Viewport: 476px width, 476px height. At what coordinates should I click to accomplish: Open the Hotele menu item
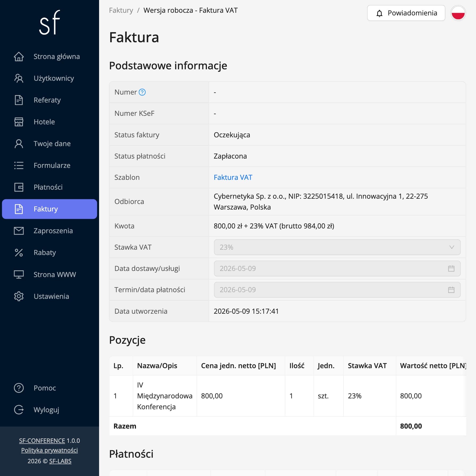coord(49,122)
